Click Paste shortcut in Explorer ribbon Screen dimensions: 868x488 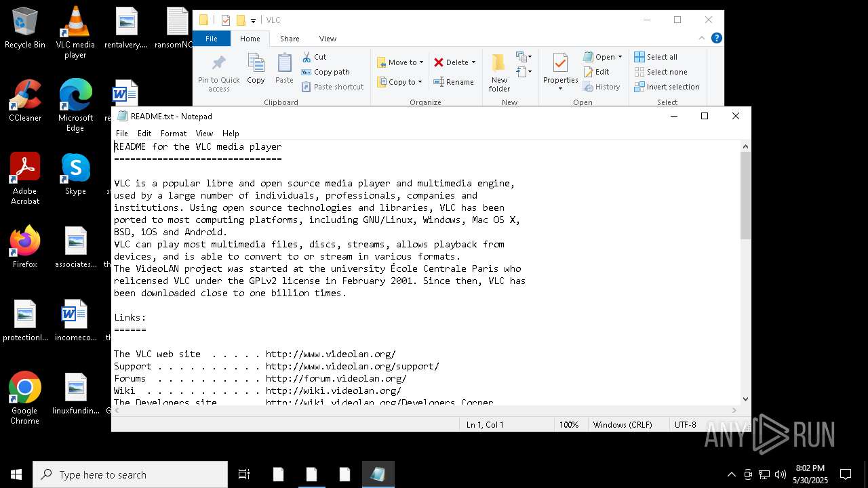click(332, 87)
